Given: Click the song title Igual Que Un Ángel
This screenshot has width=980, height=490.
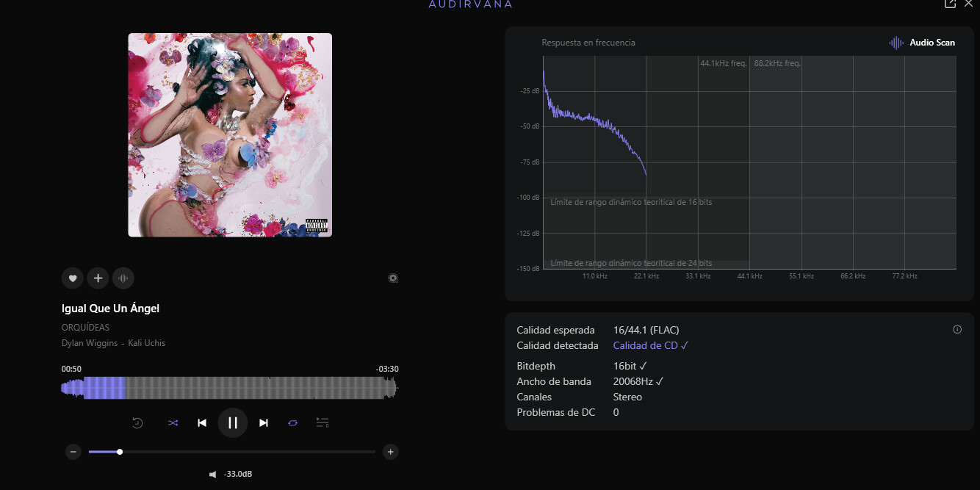Looking at the screenshot, I should click(x=110, y=309).
